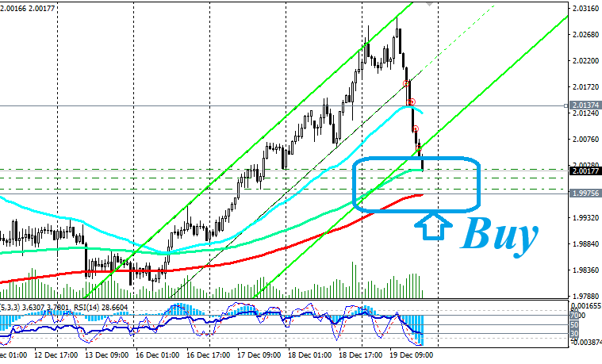The image size is (602, 364).
Task: Click the 0.001655 indicator scale value
Action: 586,305
